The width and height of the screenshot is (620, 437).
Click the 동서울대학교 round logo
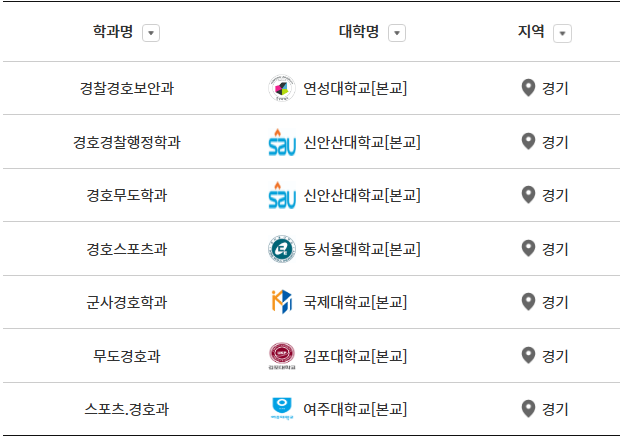[x=282, y=249]
